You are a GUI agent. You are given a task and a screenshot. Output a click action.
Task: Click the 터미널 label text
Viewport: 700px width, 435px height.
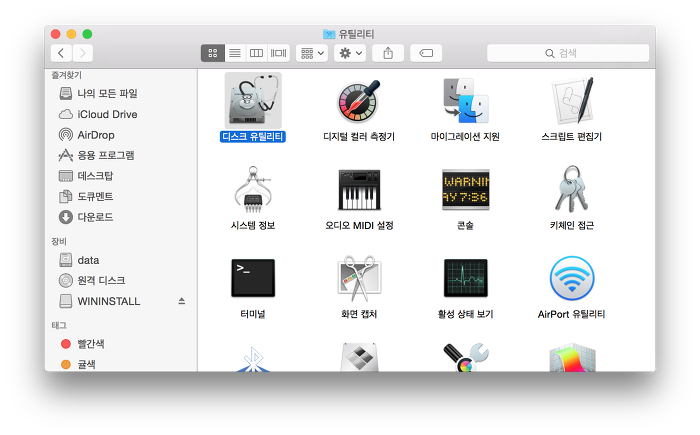253,314
